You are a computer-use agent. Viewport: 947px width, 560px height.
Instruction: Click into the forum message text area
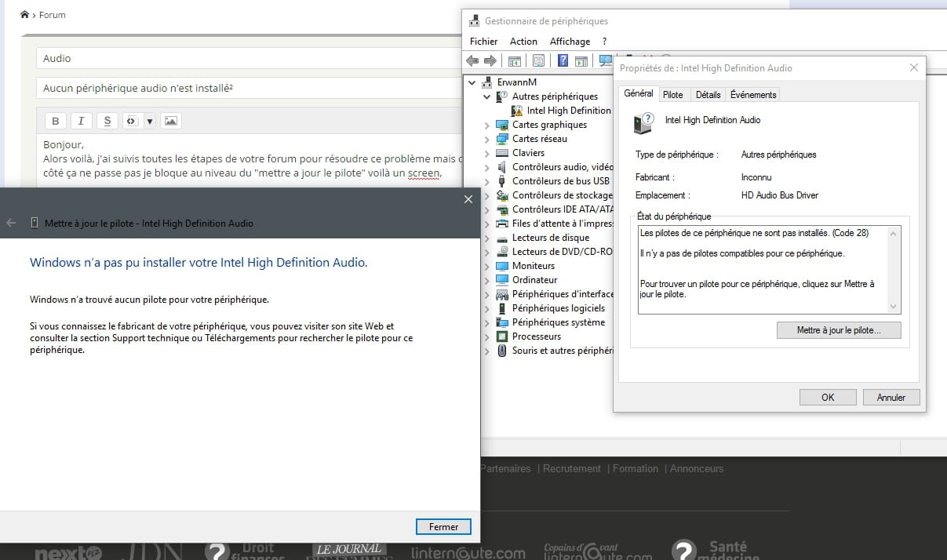(x=249, y=161)
